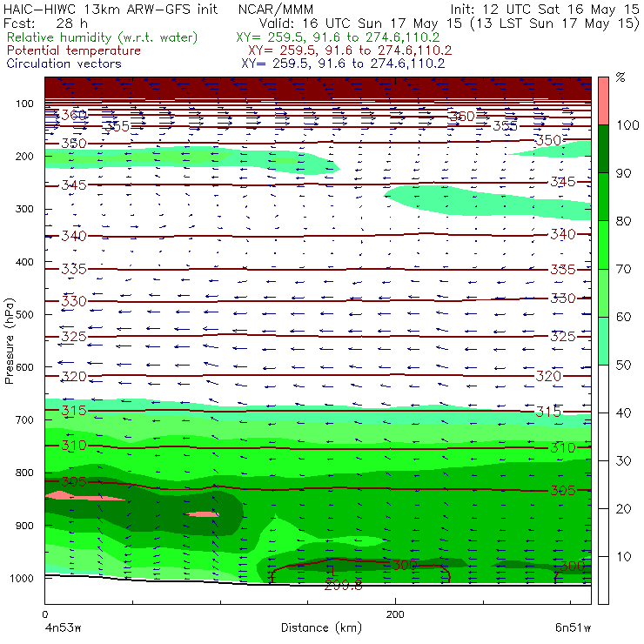Click the 70–80% bright green colorbar segment
644x644 pixels.
[603, 245]
